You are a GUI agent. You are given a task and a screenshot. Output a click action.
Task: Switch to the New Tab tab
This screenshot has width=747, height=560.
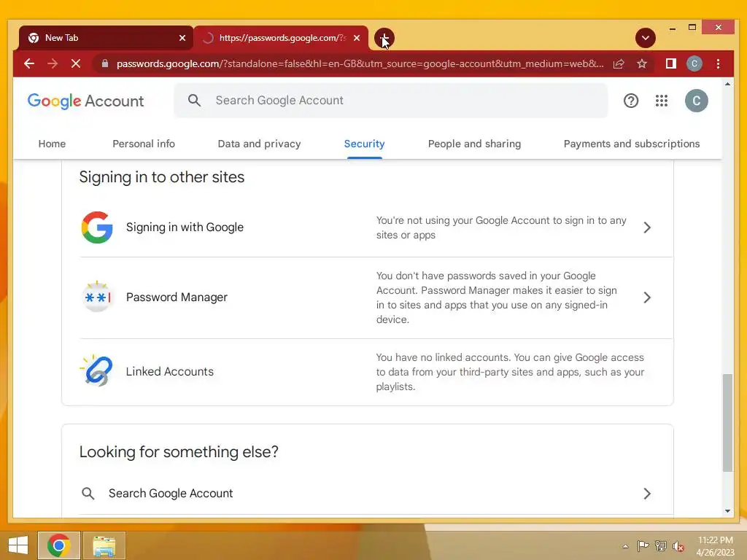pyautogui.click(x=106, y=38)
